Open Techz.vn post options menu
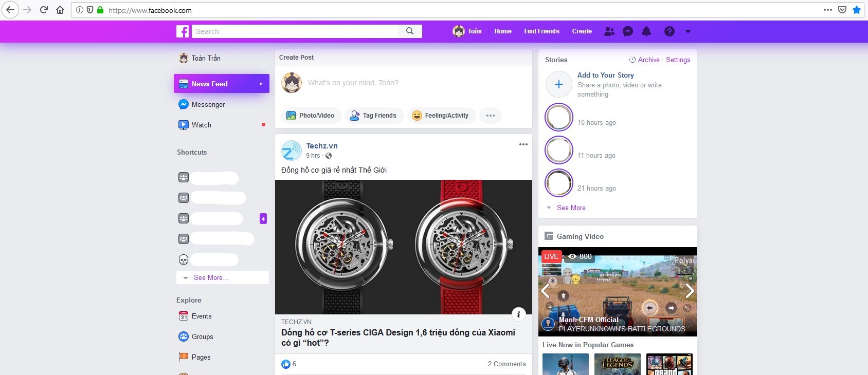868x375 pixels. click(x=523, y=144)
